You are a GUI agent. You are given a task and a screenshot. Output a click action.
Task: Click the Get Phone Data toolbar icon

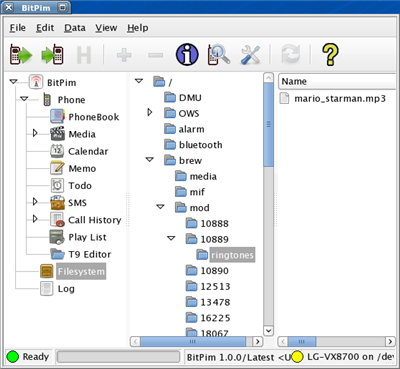click(21, 54)
